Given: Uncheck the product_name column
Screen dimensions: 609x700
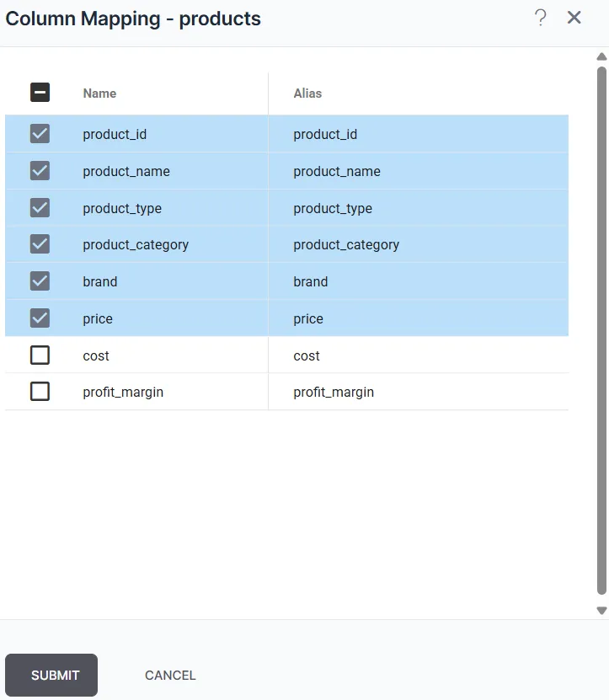Looking at the screenshot, I should (40, 171).
